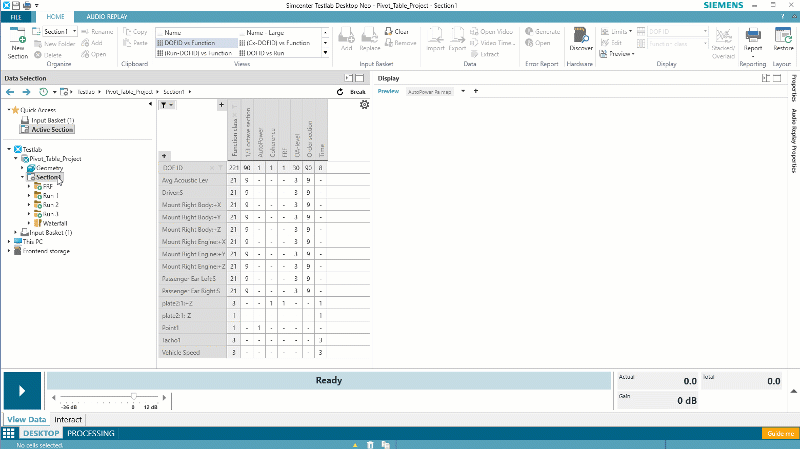Open the Interact tab at bottom
The image size is (800, 449).
pyautogui.click(x=68, y=419)
